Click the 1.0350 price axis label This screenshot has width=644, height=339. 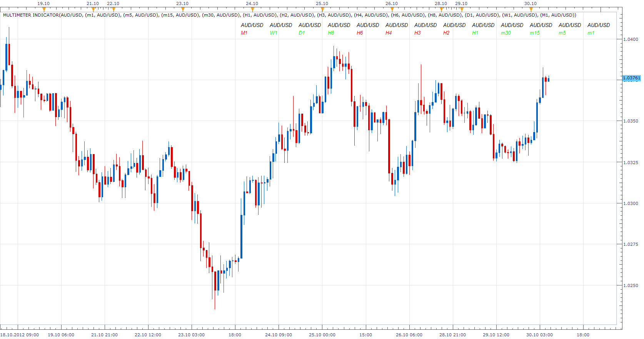pos(631,121)
